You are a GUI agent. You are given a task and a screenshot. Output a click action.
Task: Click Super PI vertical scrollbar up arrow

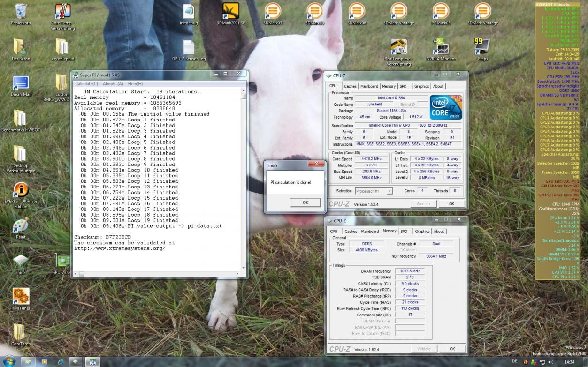pyautogui.click(x=244, y=90)
